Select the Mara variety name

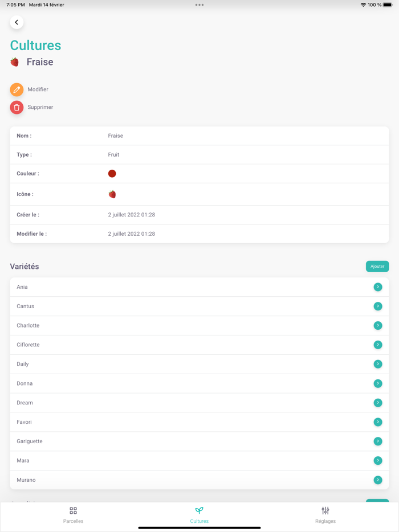(23, 460)
